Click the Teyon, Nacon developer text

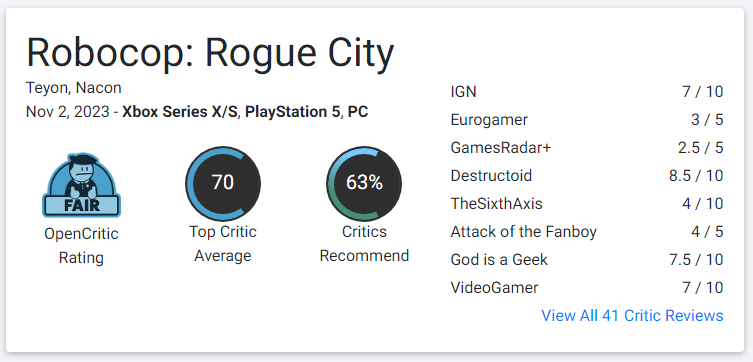click(73, 88)
